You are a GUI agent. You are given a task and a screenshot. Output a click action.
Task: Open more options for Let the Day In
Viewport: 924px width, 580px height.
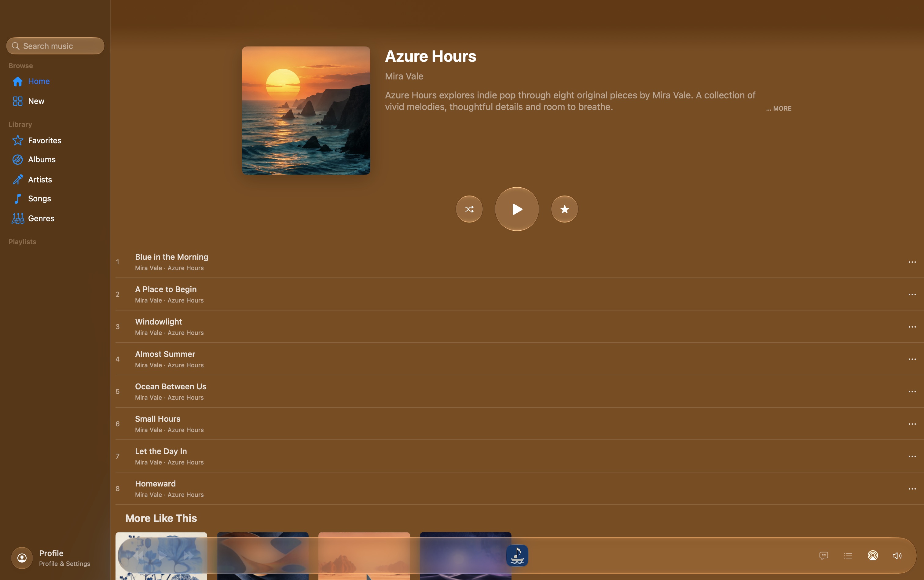coord(912,457)
